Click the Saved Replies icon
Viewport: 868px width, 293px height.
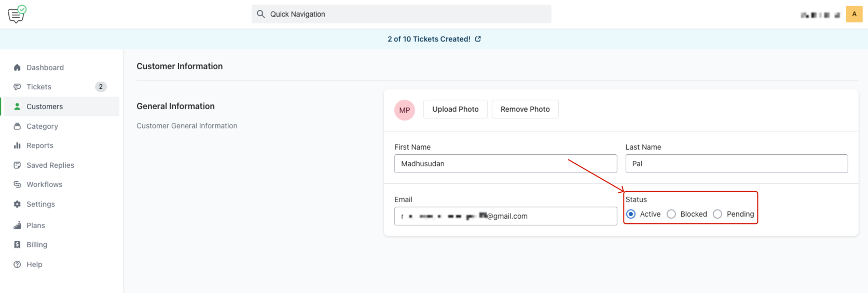17,165
